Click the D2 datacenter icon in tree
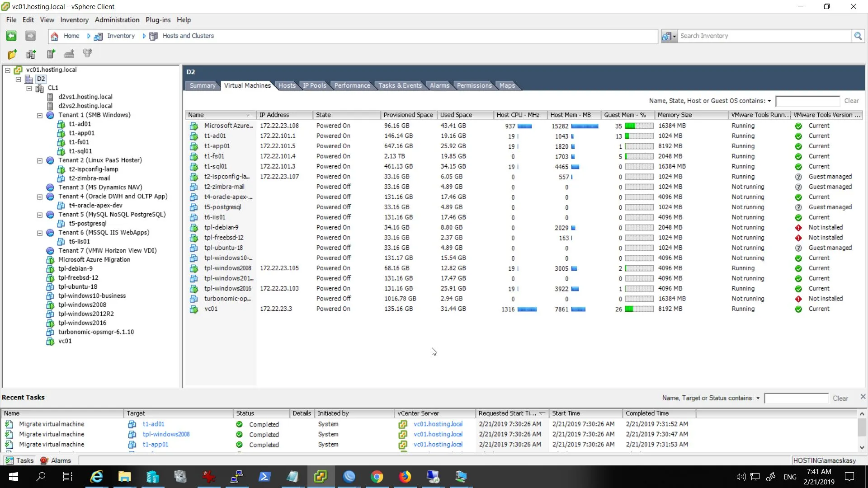Viewport: 868px width, 488px height. pos(29,79)
